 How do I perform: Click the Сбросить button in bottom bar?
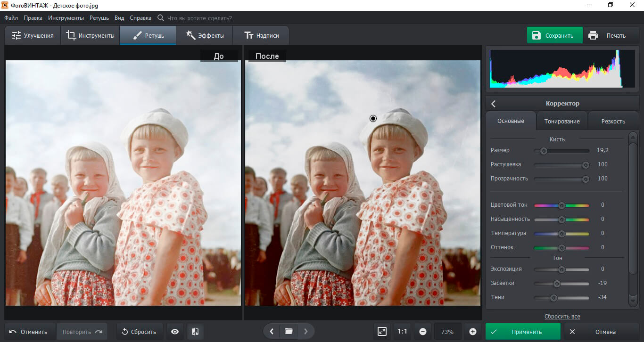[140, 332]
